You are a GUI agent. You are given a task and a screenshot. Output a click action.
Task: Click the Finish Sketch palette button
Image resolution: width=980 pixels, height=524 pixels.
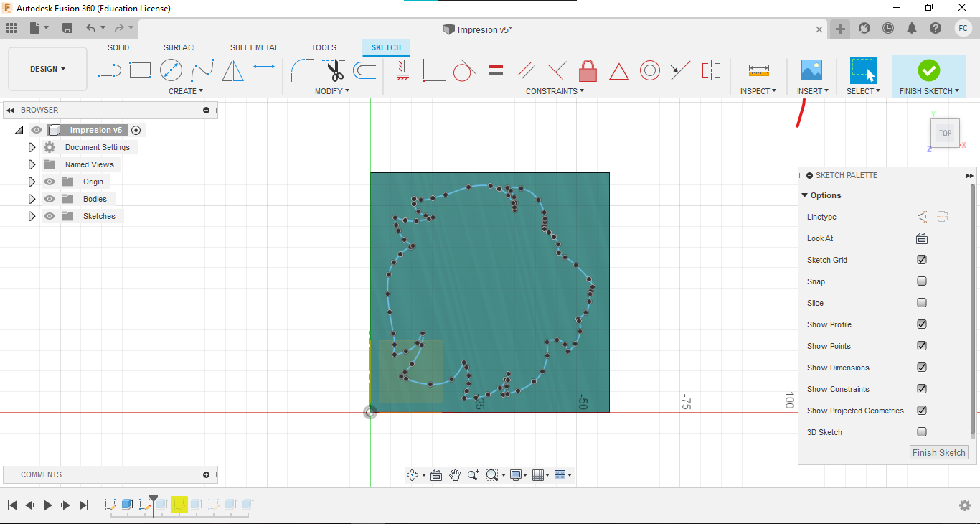pyautogui.click(x=939, y=452)
